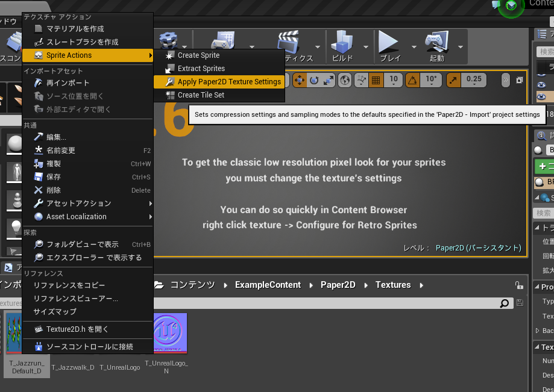Image resolution: width=554 pixels, height=392 pixels.
Task: Open grid snap value 10 dropdown
Action: tap(394, 81)
